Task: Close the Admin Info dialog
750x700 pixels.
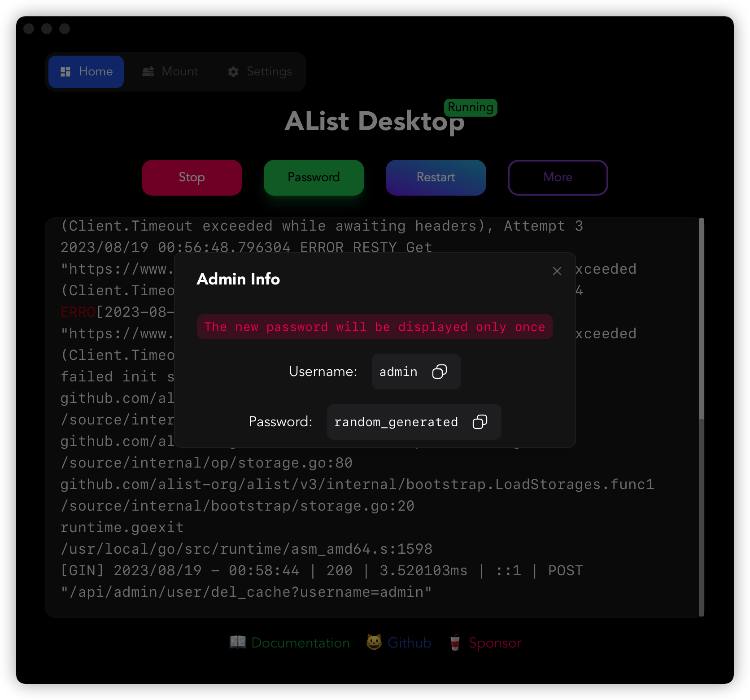Action: point(557,271)
